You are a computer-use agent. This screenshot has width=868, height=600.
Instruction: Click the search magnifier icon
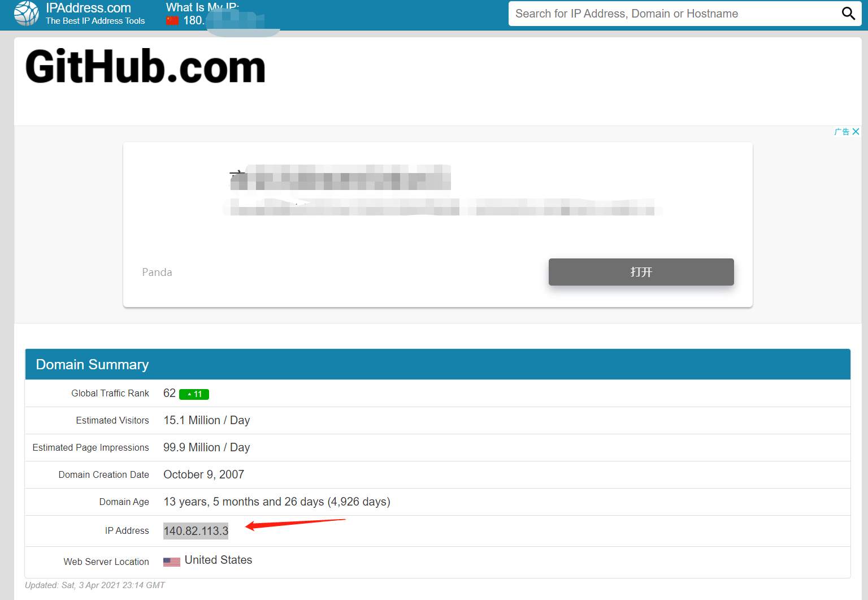pyautogui.click(x=848, y=14)
